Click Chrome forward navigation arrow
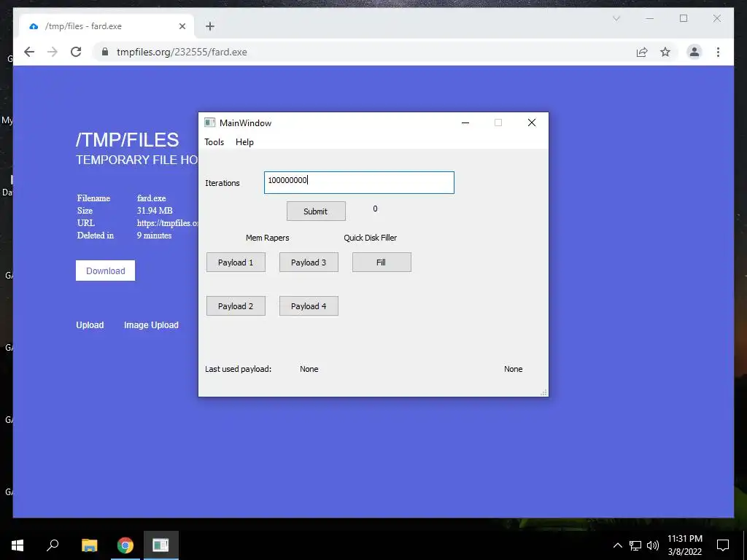This screenshot has height=560, width=747. tap(53, 52)
